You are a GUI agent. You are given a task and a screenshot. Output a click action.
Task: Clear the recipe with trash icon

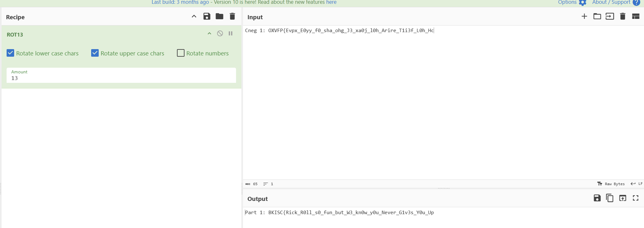coord(232,16)
